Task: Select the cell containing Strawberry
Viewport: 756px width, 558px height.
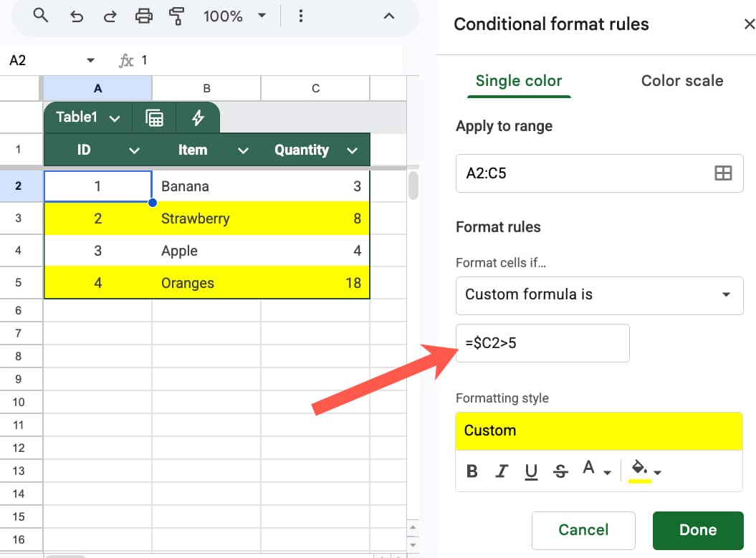Action: (x=206, y=218)
